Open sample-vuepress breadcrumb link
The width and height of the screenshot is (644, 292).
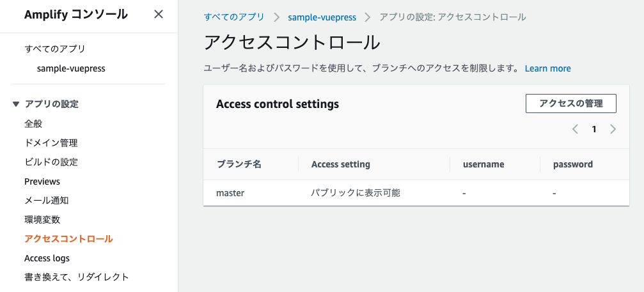click(322, 17)
